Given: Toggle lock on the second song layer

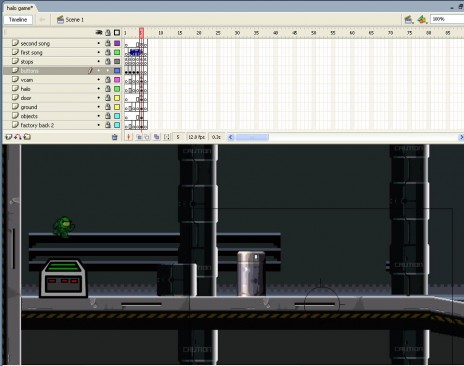Looking at the screenshot, I should pyautogui.click(x=108, y=43).
